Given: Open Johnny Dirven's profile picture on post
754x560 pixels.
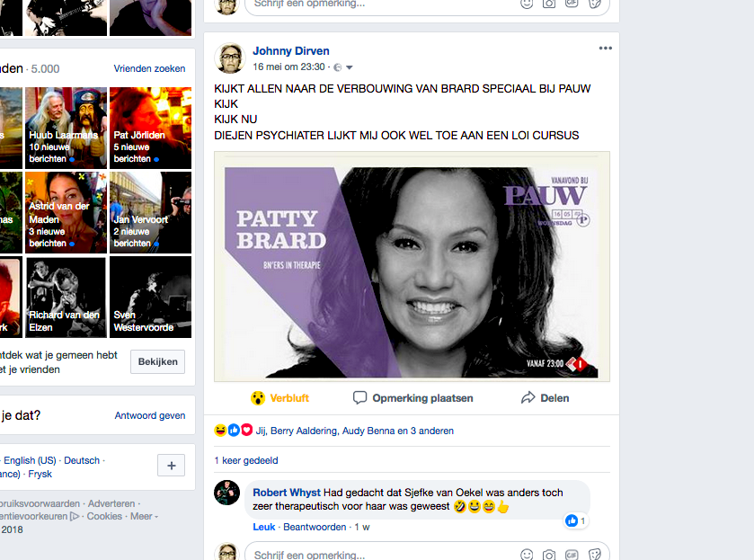Looking at the screenshot, I should 230,58.
